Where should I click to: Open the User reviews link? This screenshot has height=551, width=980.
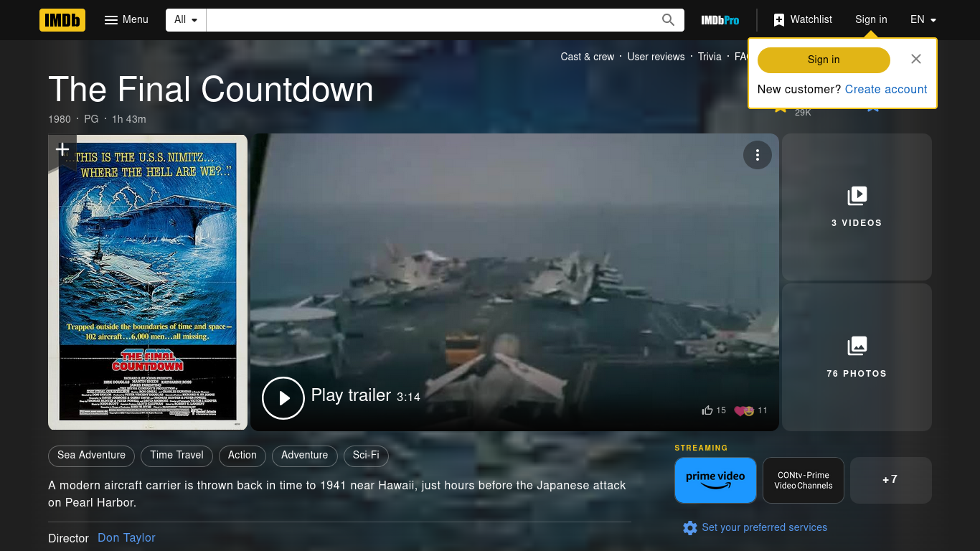point(656,57)
